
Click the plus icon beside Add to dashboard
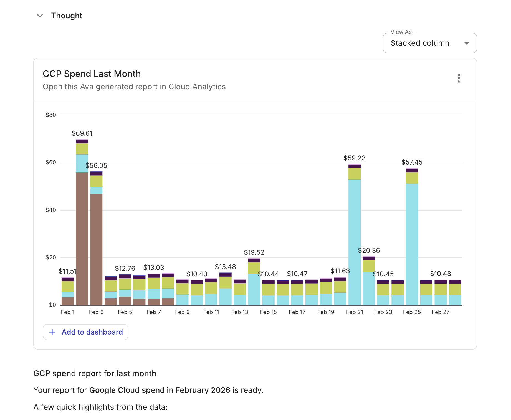click(x=52, y=332)
